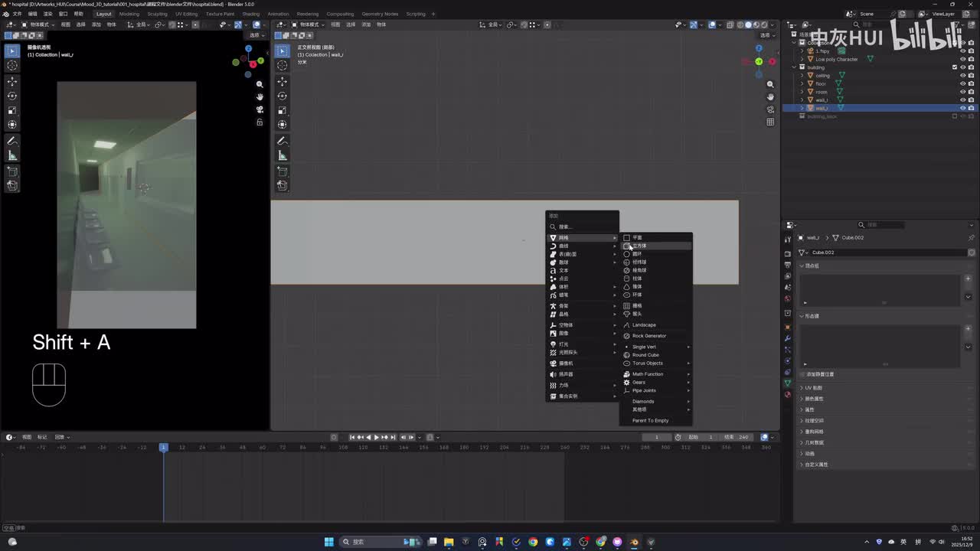Click the speaker icon in Add menu

tap(553, 374)
